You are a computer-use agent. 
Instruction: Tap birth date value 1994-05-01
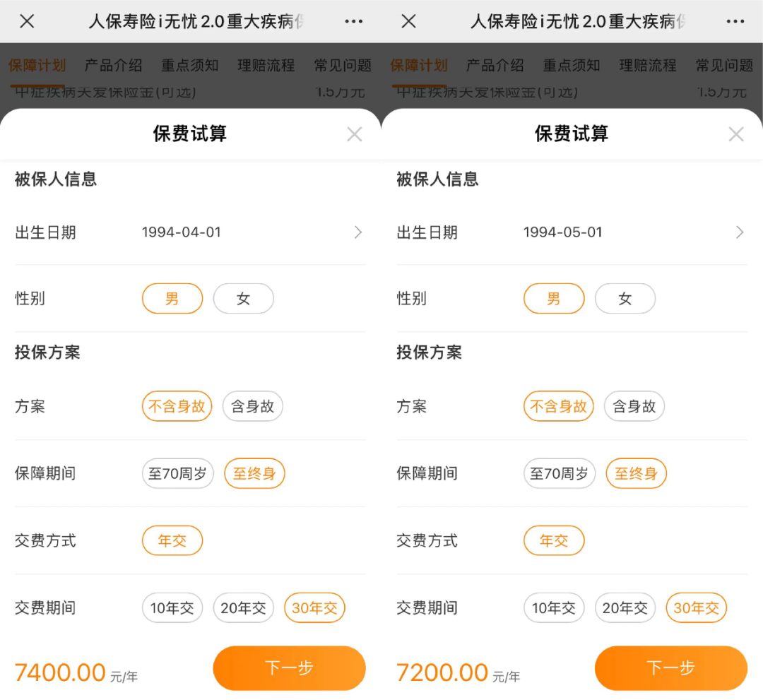click(x=562, y=232)
